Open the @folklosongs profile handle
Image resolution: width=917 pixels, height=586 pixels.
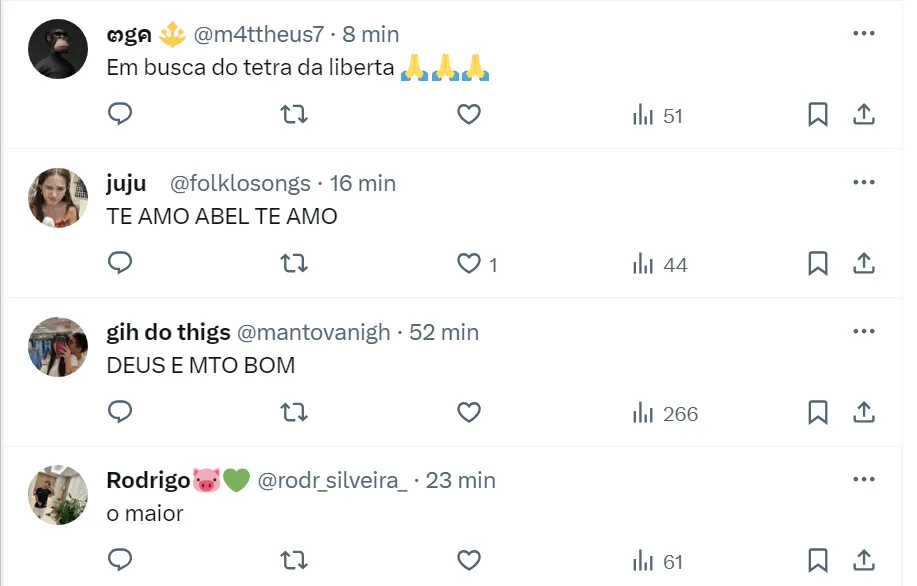240,183
